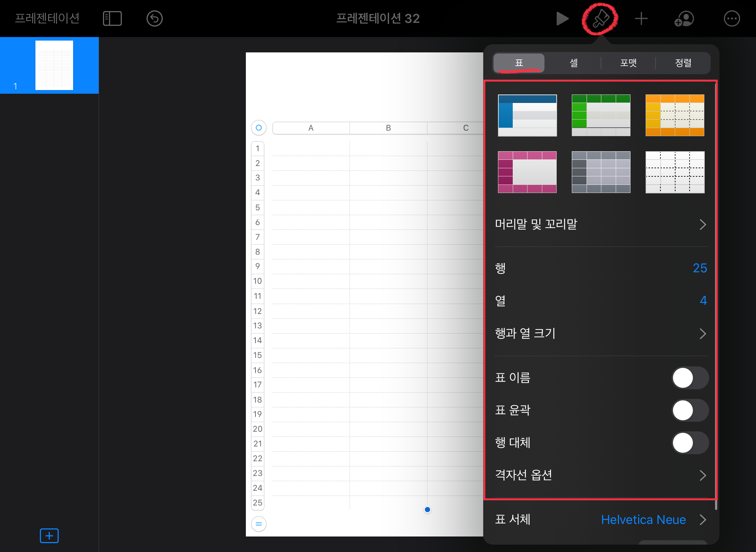Expand 격자선 옵션 row

(x=601, y=475)
